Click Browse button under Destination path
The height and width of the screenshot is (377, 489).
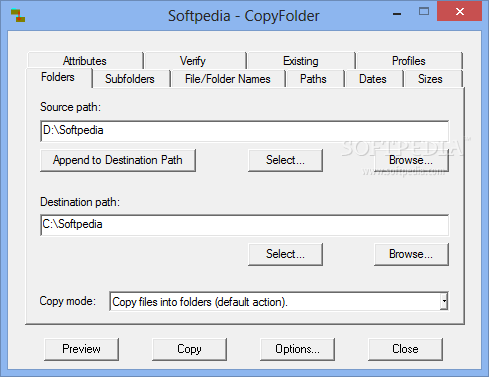tap(411, 254)
